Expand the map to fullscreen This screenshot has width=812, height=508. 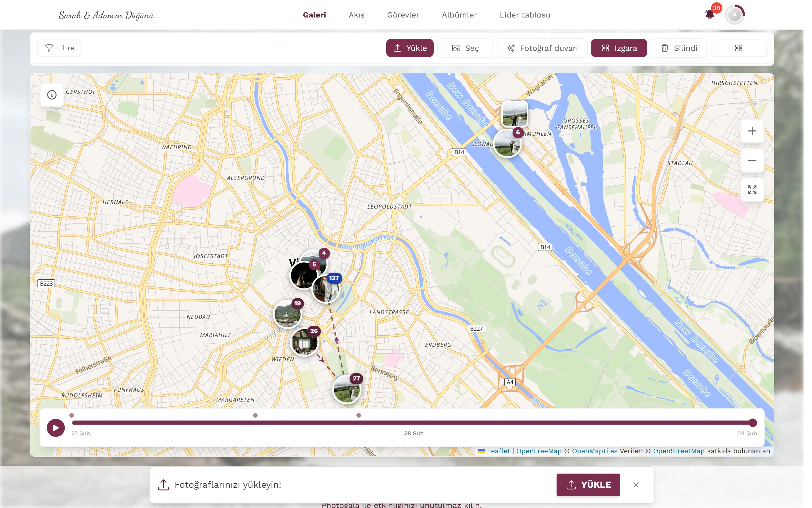[752, 189]
